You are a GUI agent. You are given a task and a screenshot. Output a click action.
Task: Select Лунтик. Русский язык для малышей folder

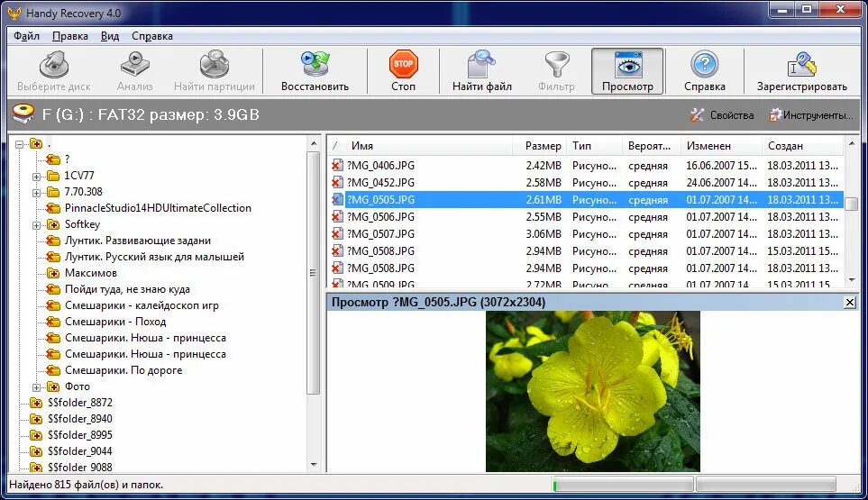coord(154,257)
